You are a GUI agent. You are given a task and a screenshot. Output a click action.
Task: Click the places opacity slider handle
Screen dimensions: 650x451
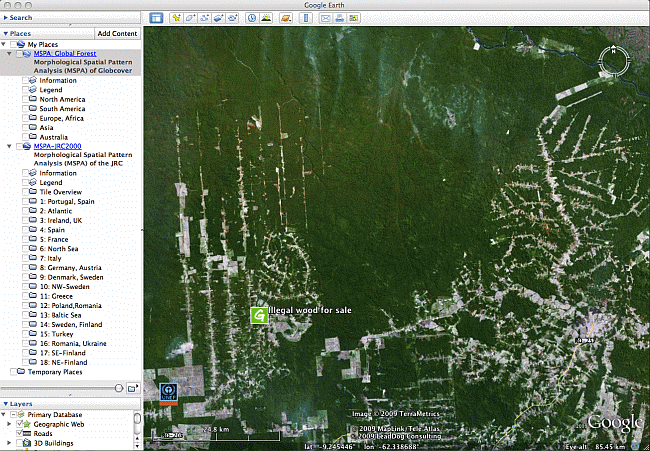[x=119, y=388]
